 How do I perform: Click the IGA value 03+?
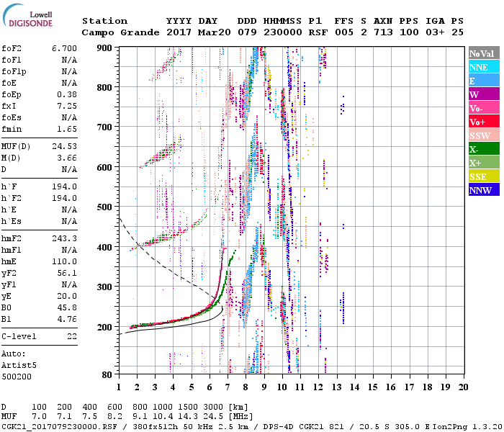tap(435, 32)
